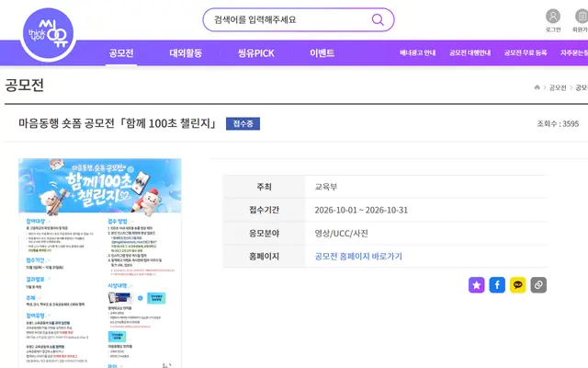Open the 자주묻는질문 link
The width and height of the screenshot is (588, 368).
tap(574, 53)
